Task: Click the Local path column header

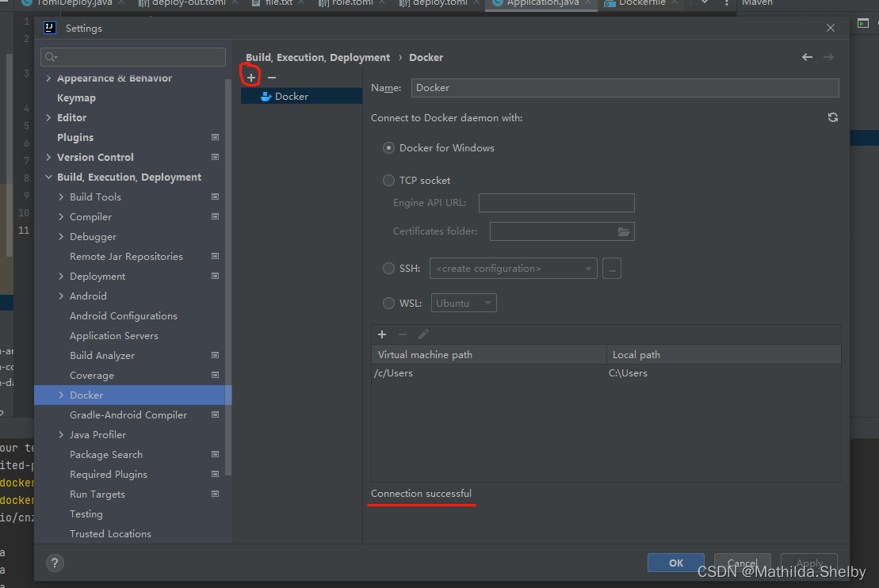Action: click(x=724, y=355)
